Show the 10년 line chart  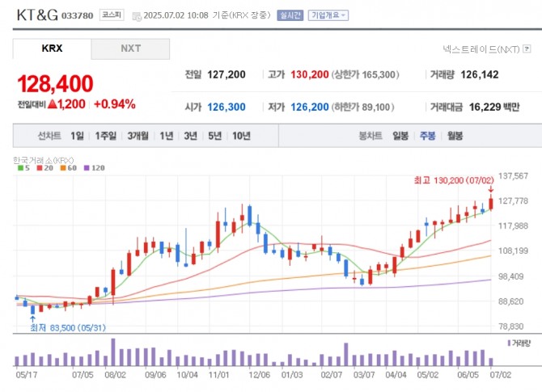tap(241, 136)
